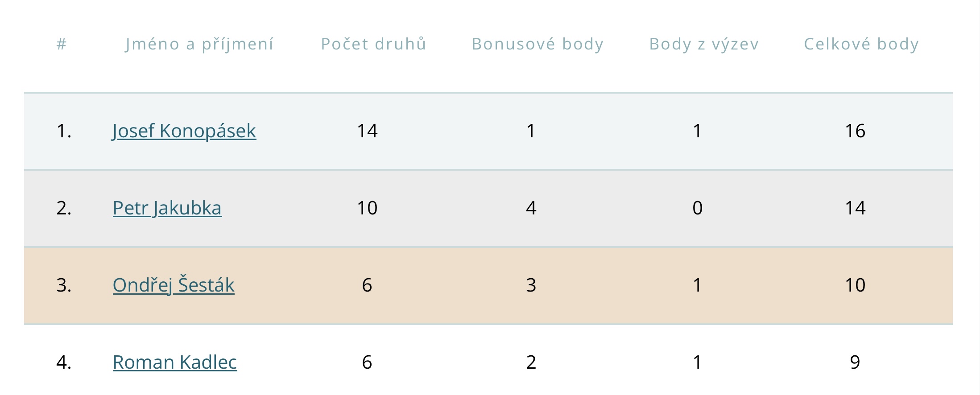Click the rank number '3.' in Šesták's row
Image resolution: width=980 pixels, height=395 pixels.
coord(64,285)
